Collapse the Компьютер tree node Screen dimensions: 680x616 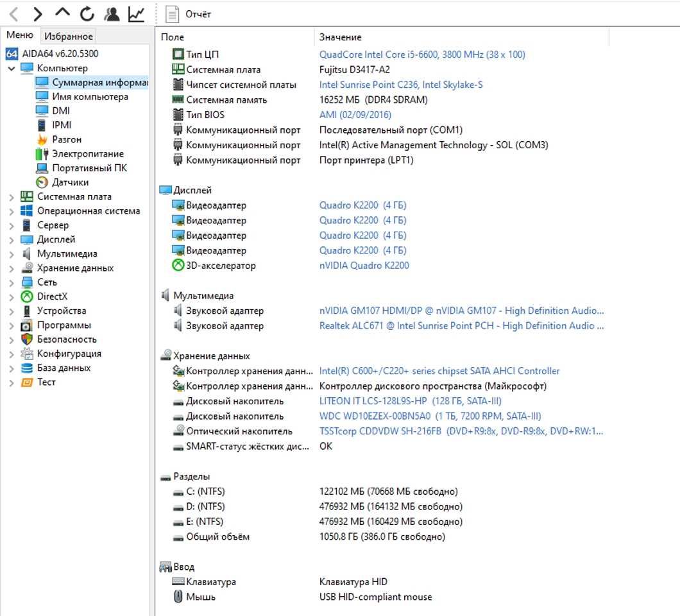point(12,68)
